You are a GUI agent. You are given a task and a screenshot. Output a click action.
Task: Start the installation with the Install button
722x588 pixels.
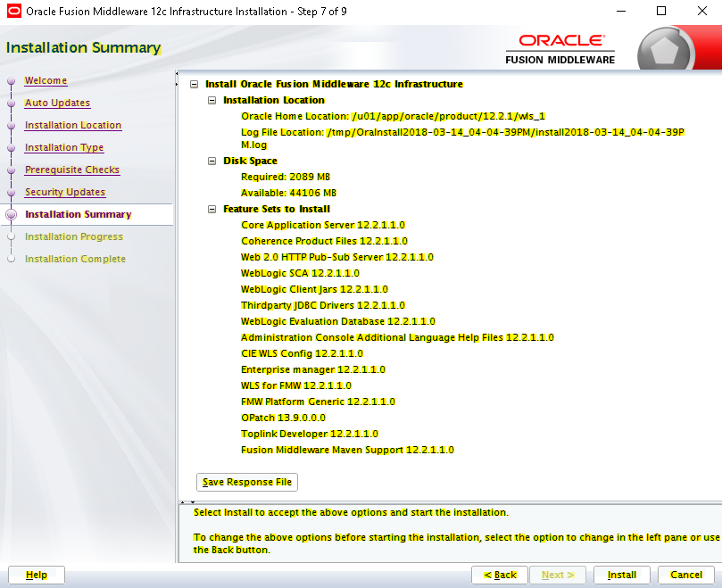622,575
